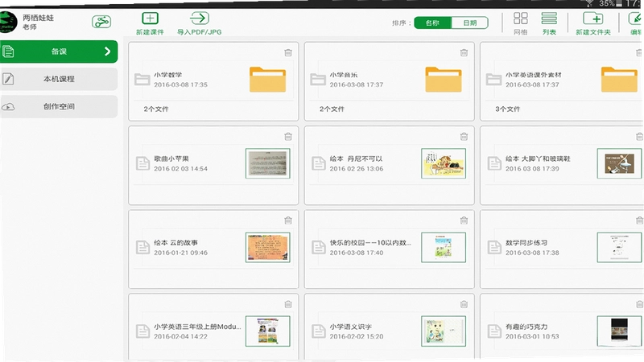Screen dimensions: 644x362
Task: Open 绘本 云的故事 courseware thumbnail
Action: (268, 248)
